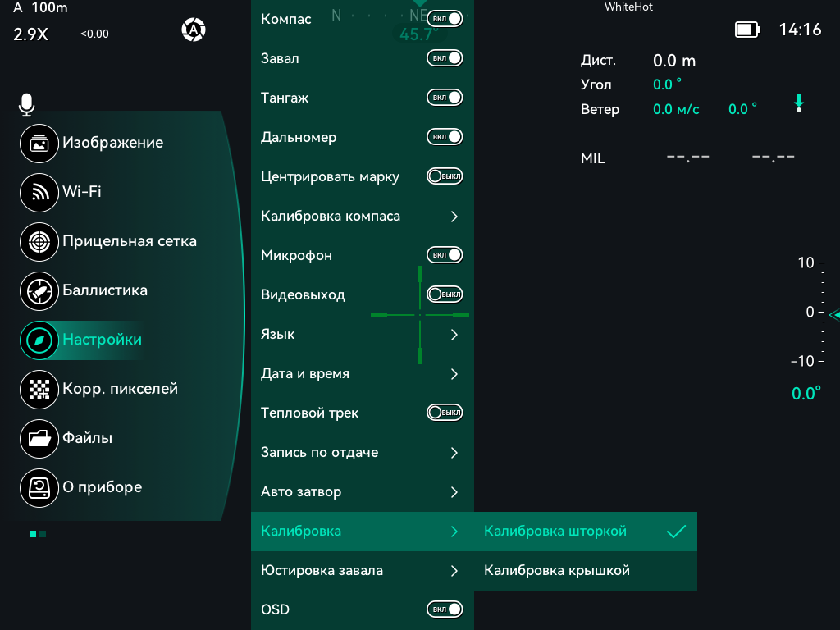Image resolution: width=840 pixels, height=630 pixels.
Task: Toggle the Микрофон switch
Action: (445, 255)
